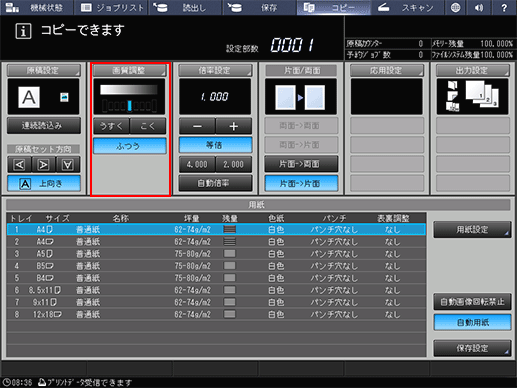The height and width of the screenshot is (388, 517).
Task: Click the minus zoom reduction button
Action: point(197,126)
